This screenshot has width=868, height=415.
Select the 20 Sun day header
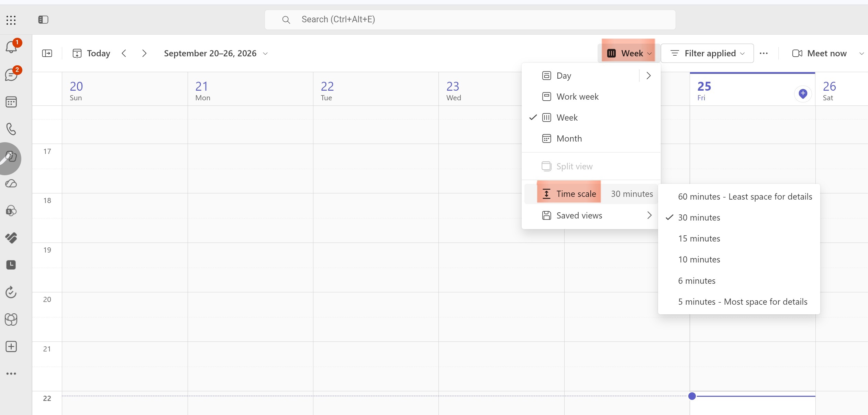tap(125, 89)
